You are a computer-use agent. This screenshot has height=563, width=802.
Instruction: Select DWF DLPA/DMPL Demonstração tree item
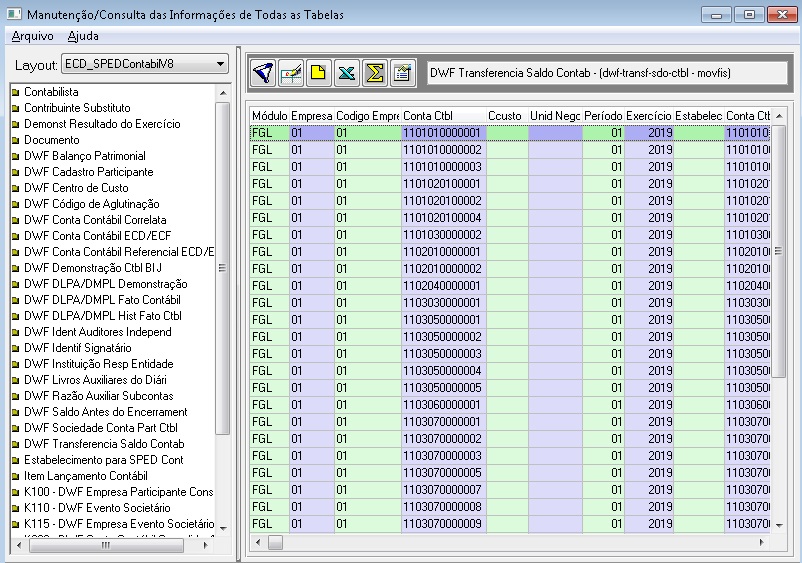click(106, 284)
